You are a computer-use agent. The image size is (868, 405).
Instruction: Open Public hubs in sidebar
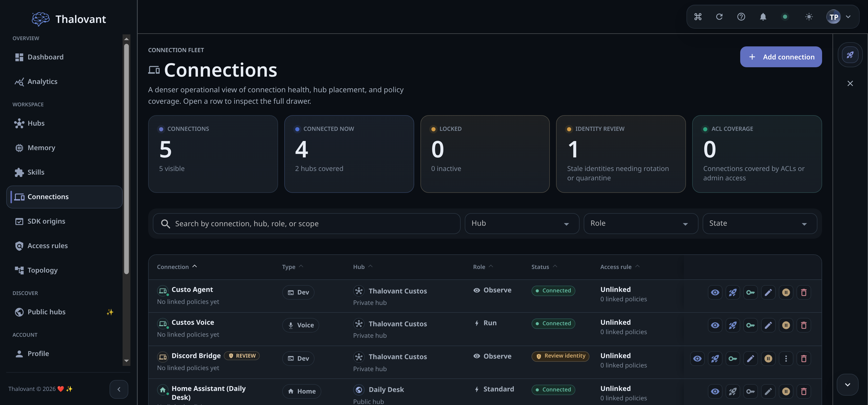pyautogui.click(x=64, y=312)
